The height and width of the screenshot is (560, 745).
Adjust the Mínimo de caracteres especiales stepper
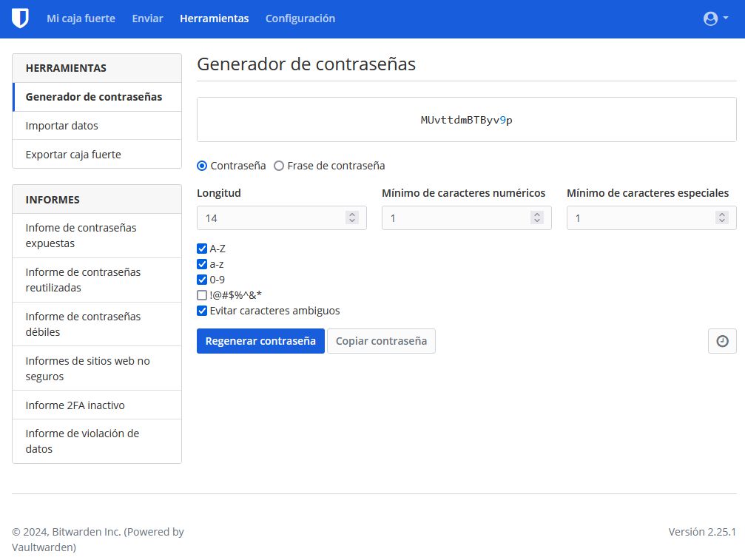point(722,217)
